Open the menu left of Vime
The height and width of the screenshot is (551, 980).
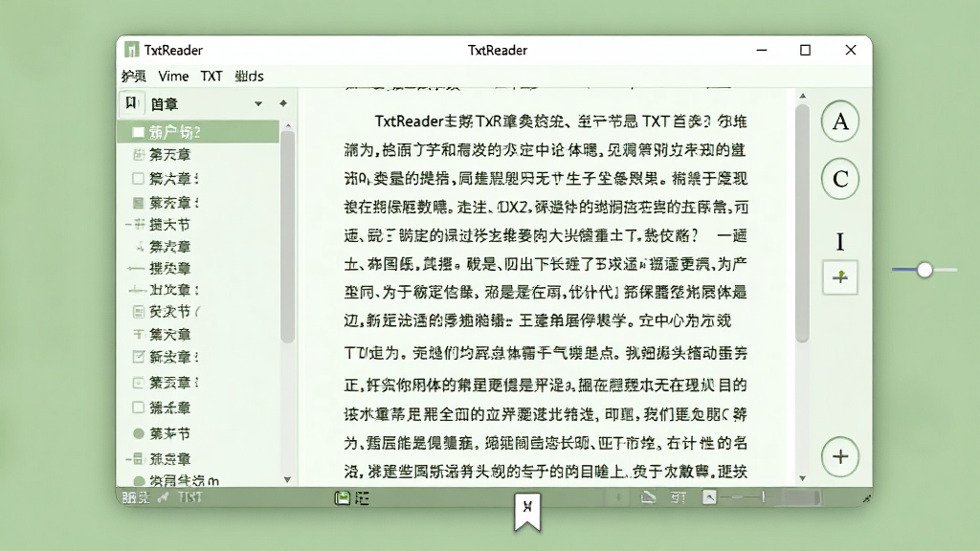[x=133, y=77]
